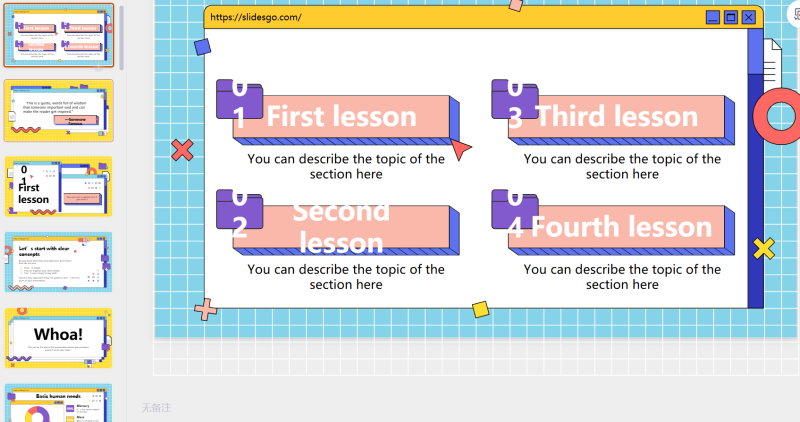800x422 pixels.
Task: Click the yellow square shape at bottom
Action: (x=481, y=309)
